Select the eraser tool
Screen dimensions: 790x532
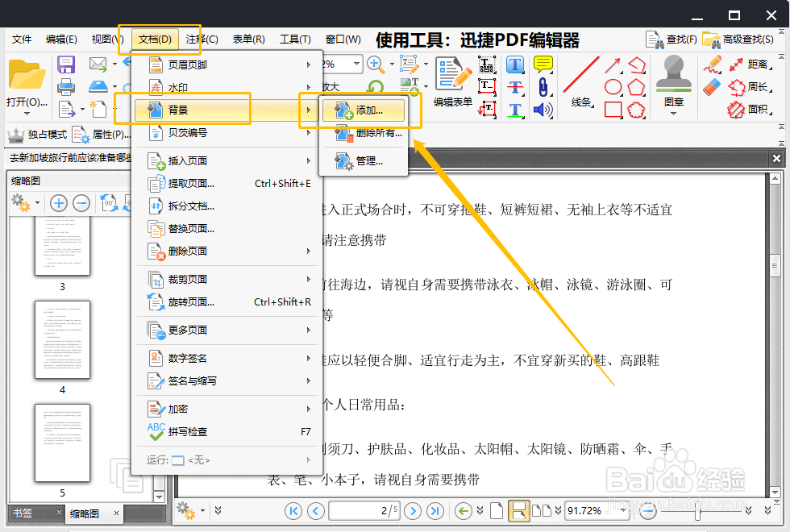[x=713, y=85]
